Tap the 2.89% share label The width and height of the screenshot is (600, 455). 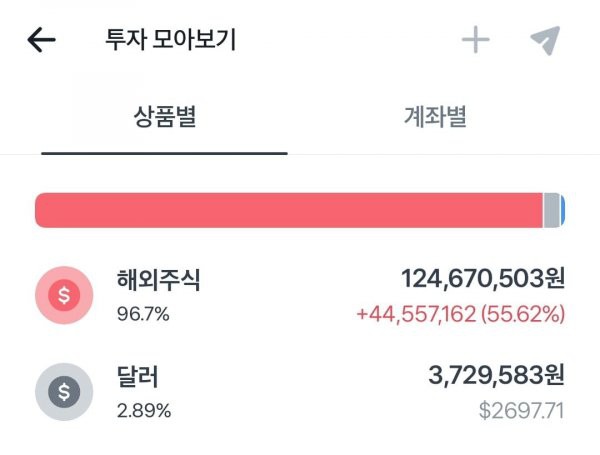(x=144, y=411)
